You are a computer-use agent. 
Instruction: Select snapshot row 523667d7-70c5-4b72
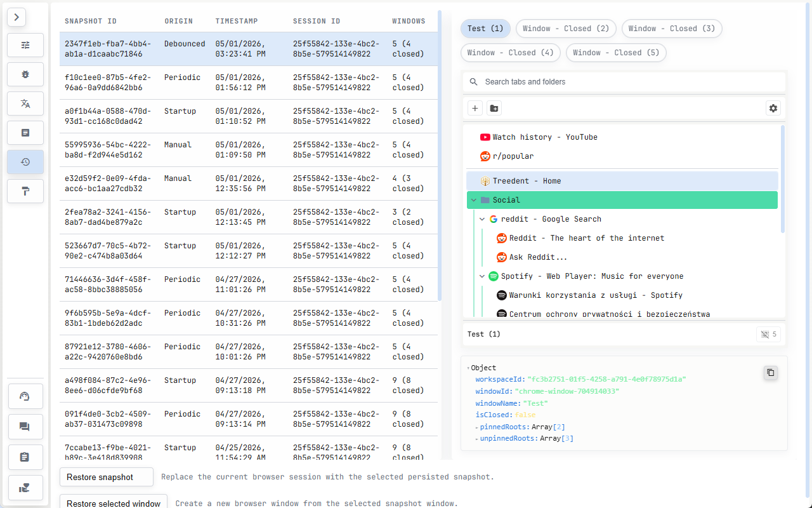[x=249, y=251]
